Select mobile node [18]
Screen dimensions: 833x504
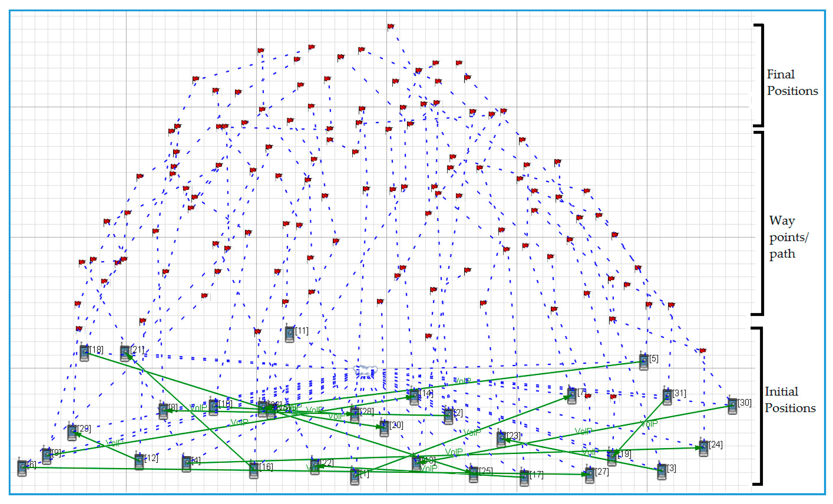84,353
